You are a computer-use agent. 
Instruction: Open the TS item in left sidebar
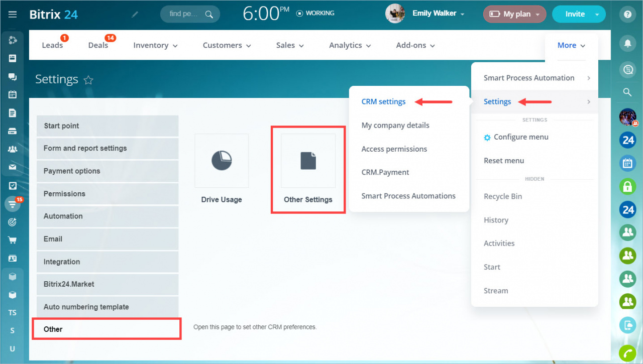pos(13,312)
